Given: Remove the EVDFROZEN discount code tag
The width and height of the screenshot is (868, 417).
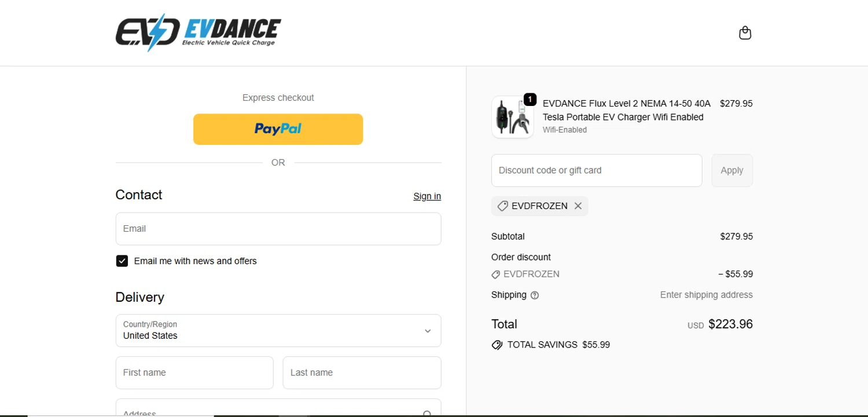Looking at the screenshot, I should (578, 206).
